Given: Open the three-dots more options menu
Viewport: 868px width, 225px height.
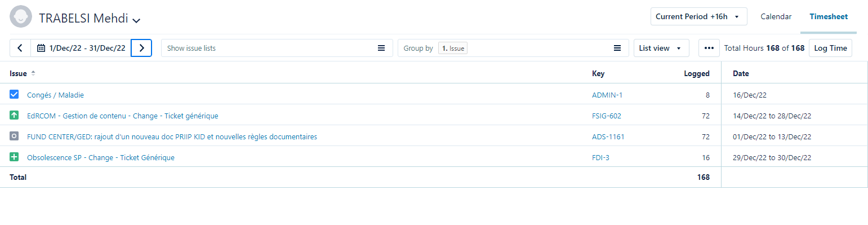Looking at the screenshot, I should [x=709, y=48].
